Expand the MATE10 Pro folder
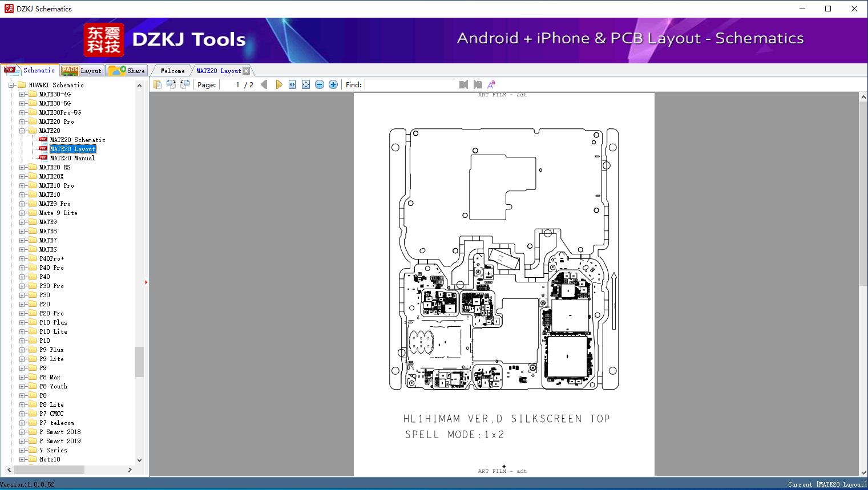 click(22, 185)
